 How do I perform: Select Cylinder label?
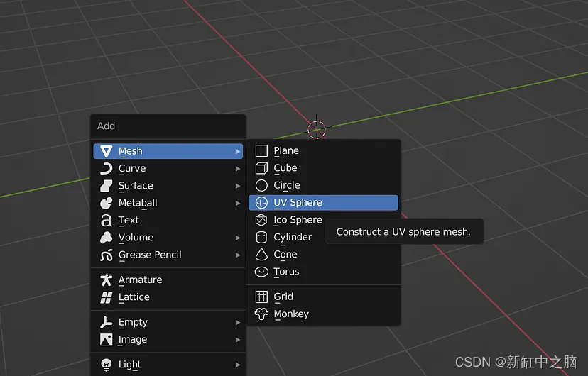pos(293,238)
